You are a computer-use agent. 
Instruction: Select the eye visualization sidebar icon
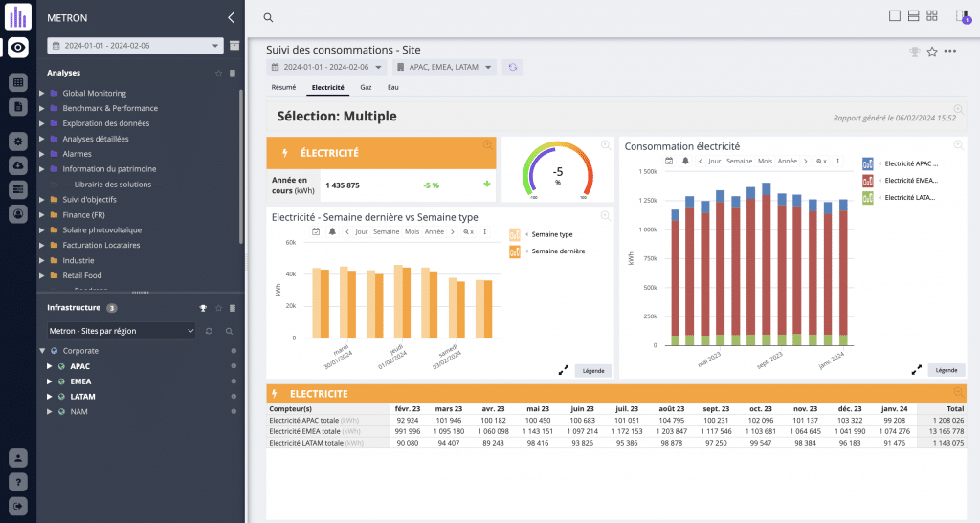(x=18, y=48)
